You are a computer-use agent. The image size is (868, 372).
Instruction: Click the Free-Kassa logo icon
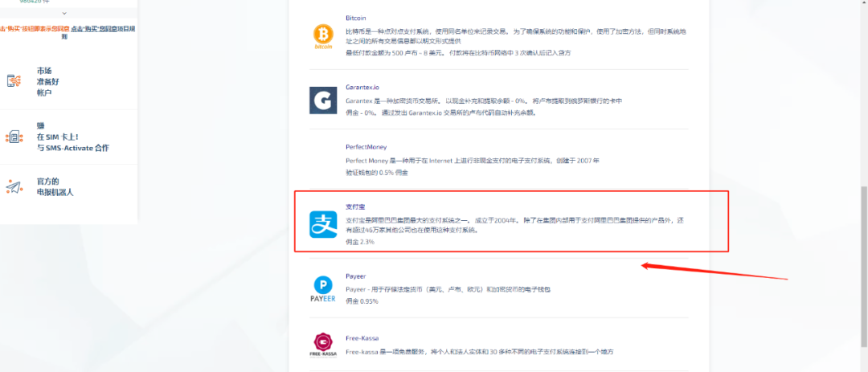pos(323,344)
